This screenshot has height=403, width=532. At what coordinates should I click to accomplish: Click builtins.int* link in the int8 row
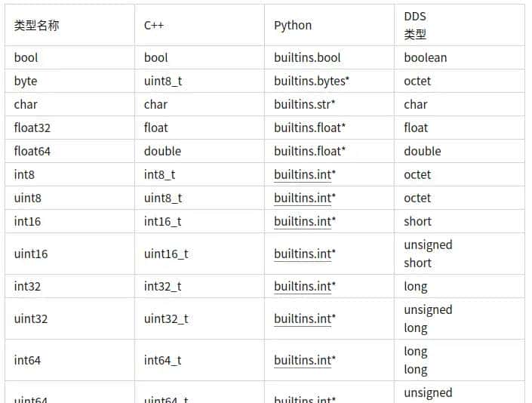point(304,175)
